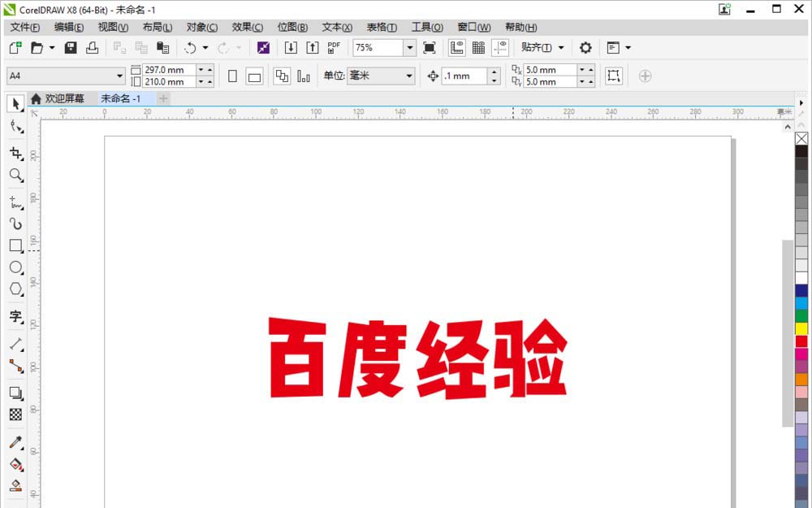
Task: Open the 编辑 menu
Action: point(69,28)
